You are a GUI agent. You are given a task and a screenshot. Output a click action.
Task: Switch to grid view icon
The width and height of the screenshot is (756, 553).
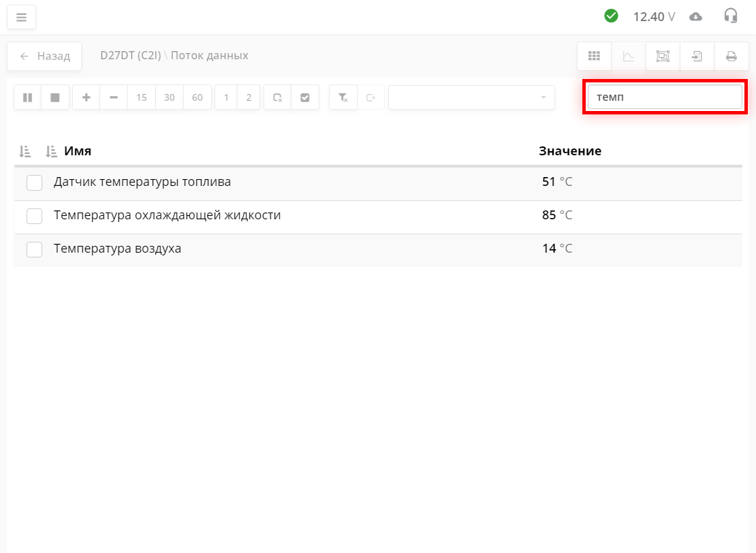tap(594, 57)
